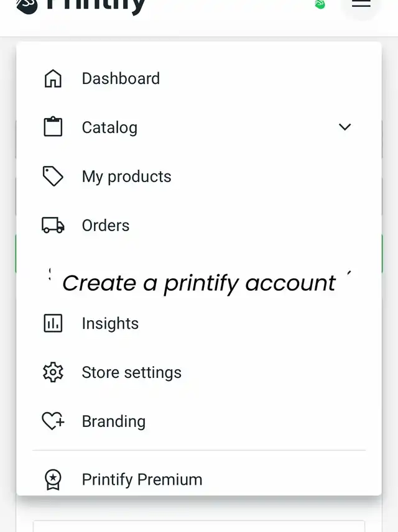This screenshot has width=398, height=532.
Task: Toggle the hamburger menu in the header
Action: tap(361, 4)
